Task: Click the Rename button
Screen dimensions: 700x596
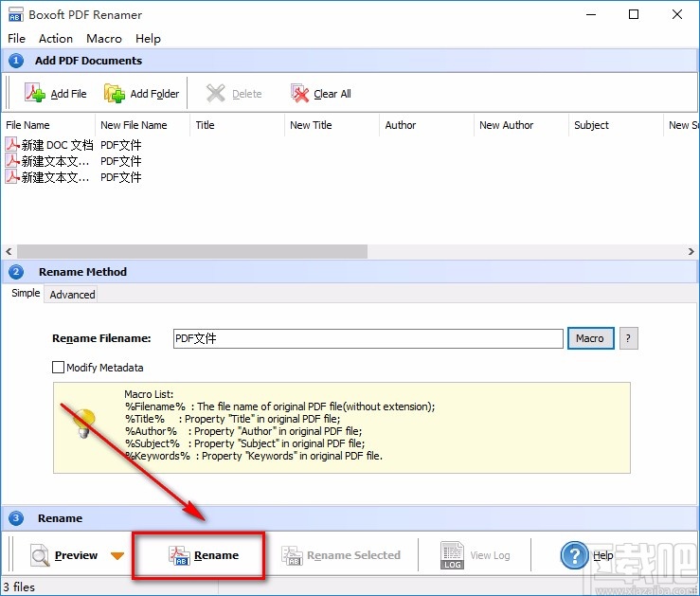Action: (204, 555)
